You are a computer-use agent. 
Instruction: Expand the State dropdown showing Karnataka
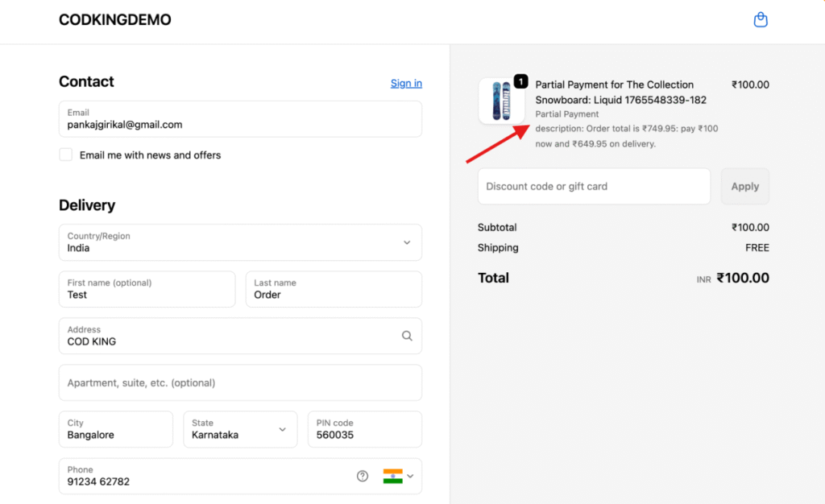pyautogui.click(x=240, y=429)
